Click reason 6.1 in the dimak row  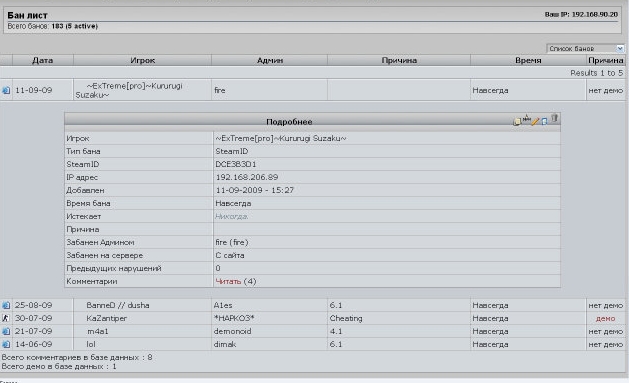coord(336,344)
